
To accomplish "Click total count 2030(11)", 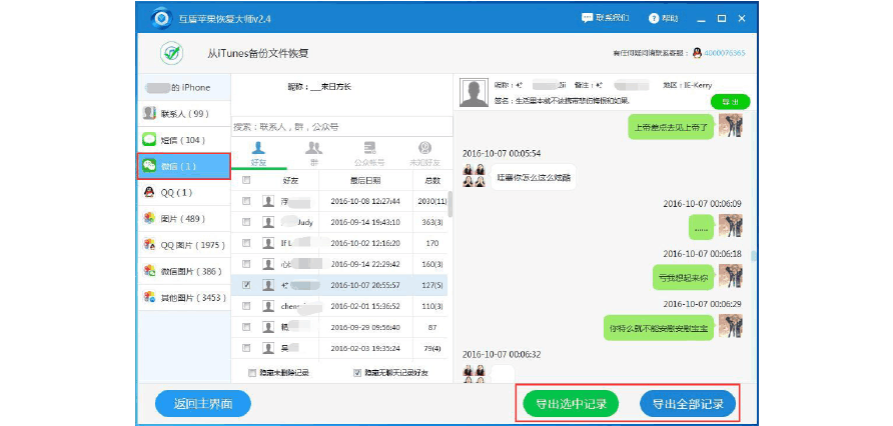I will [x=432, y=201].
